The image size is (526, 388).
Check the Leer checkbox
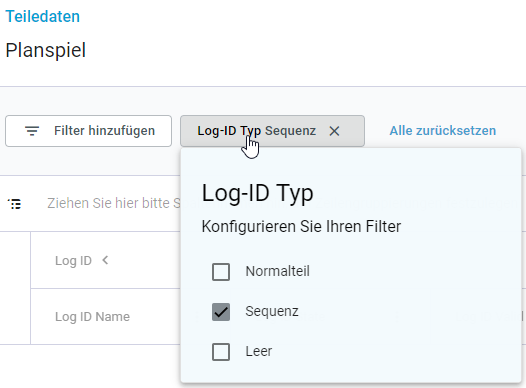[221, 352]
